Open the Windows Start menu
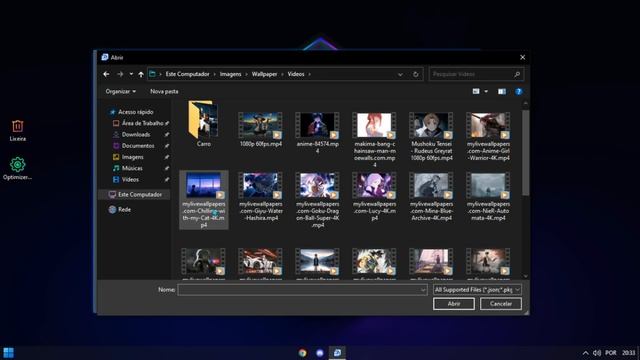Image resolution: width=640 pixels, height=360 pixels. (x=9, y=353)
